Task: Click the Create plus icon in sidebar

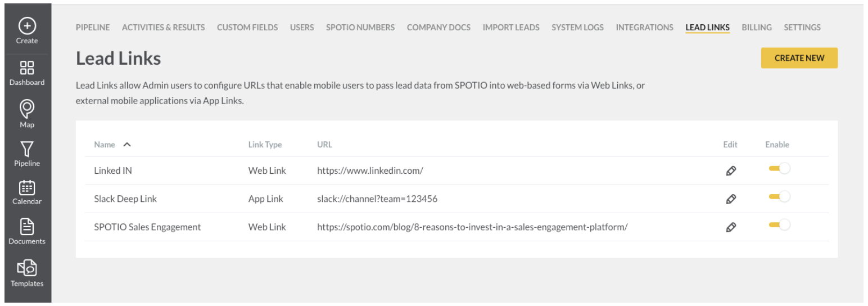Action: pyautogui.click(x=27, y=25)
